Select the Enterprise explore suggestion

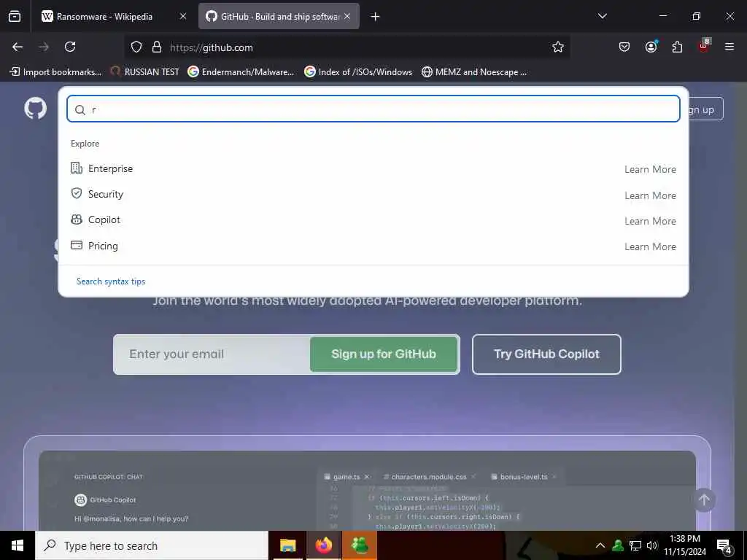[x=373, y=168]
